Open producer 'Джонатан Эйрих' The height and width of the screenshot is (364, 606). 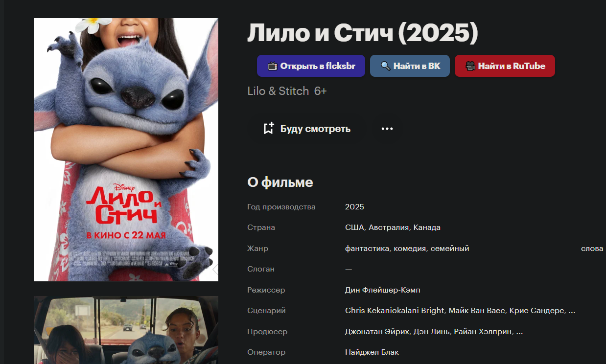click(x=377, y=332)
